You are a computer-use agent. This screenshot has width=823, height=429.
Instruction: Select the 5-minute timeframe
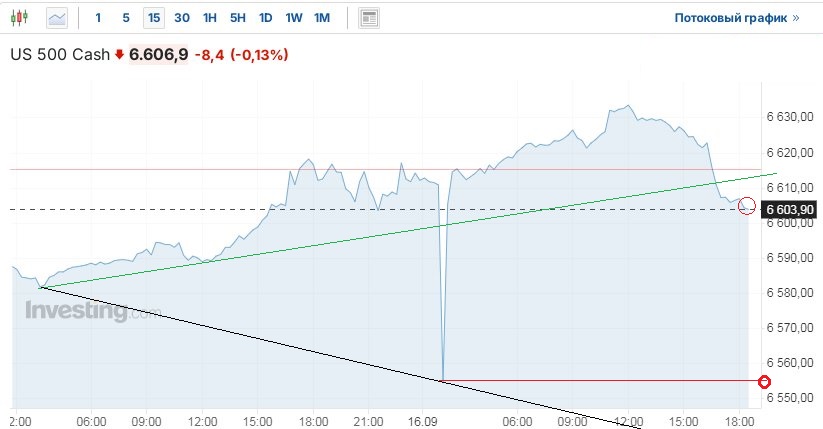[x=125, y=18]
